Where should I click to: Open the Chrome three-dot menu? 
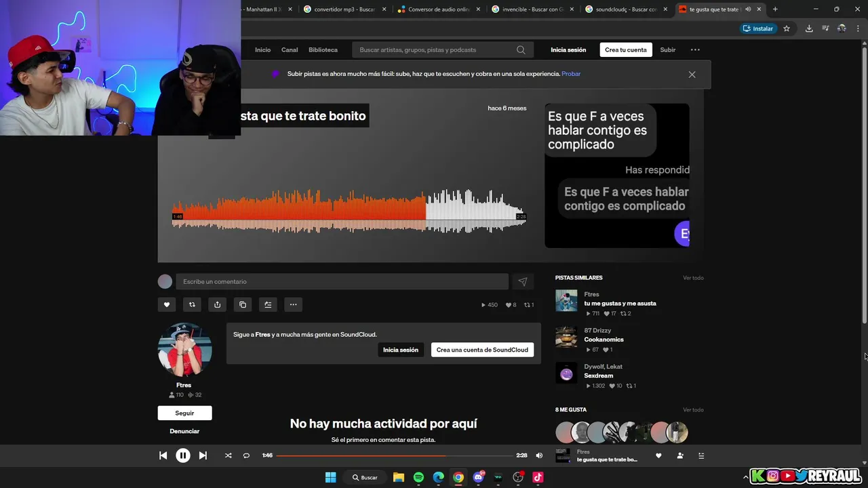858,28
